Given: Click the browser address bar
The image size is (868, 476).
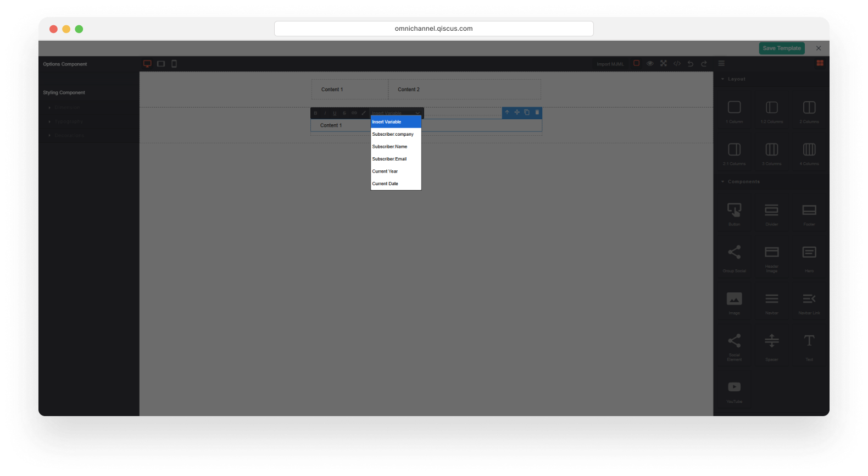Looking at the screenshot, I should [x=434, y=29].
